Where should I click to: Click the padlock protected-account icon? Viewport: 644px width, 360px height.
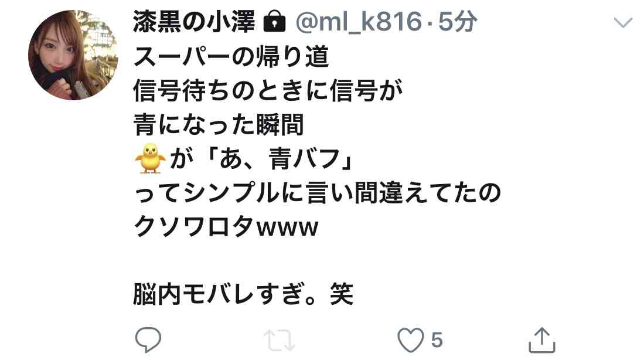pyautogui.click(x=274, y=21)
